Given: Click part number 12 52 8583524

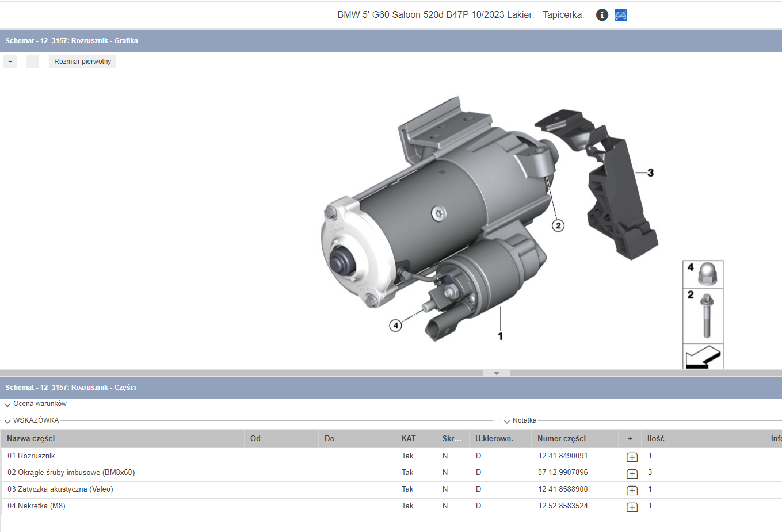Looking at the screenshot, I should (x=563, y=506).
